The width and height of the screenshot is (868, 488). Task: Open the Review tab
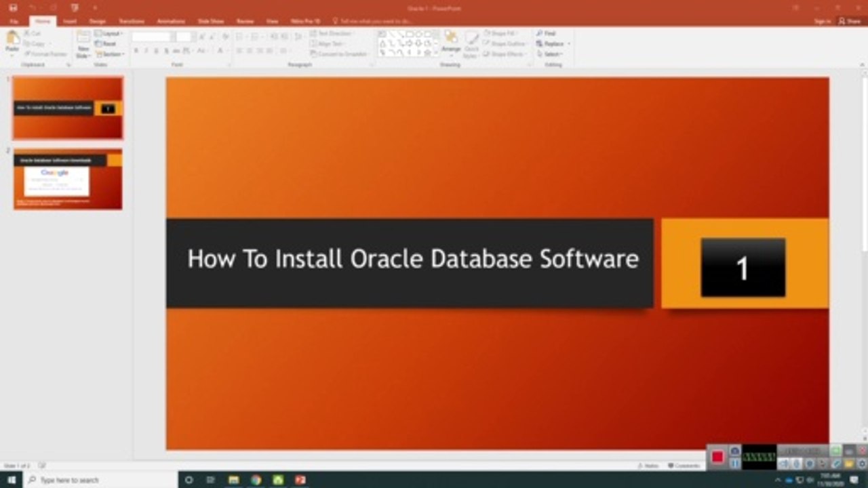[245, 21]
